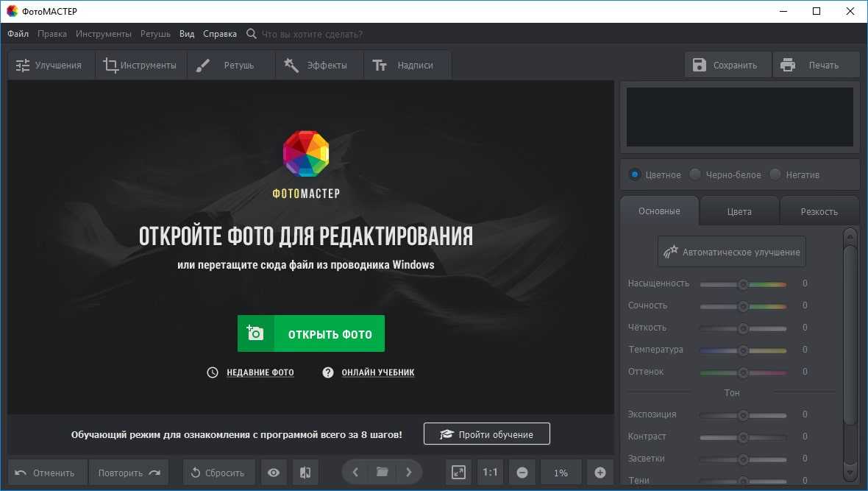Viewport: 868px width, 491px height.
Task: Click the open folder icon in bottom bar
Action: click(382, 472)
